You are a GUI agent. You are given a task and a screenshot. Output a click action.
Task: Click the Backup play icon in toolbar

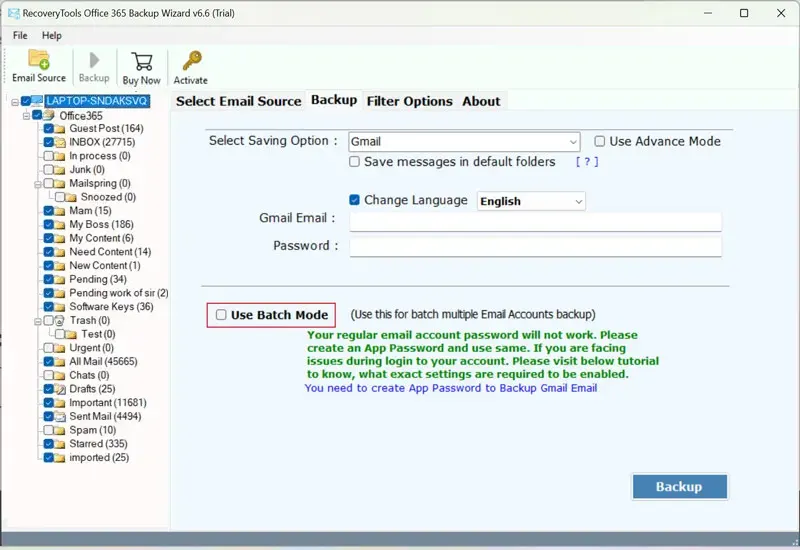click(x=94, y=60)
